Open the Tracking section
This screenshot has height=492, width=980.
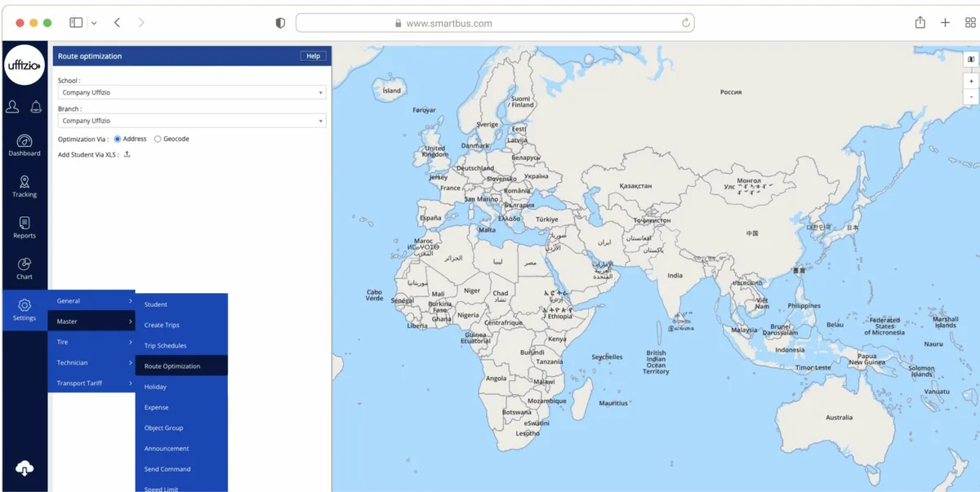24,187
